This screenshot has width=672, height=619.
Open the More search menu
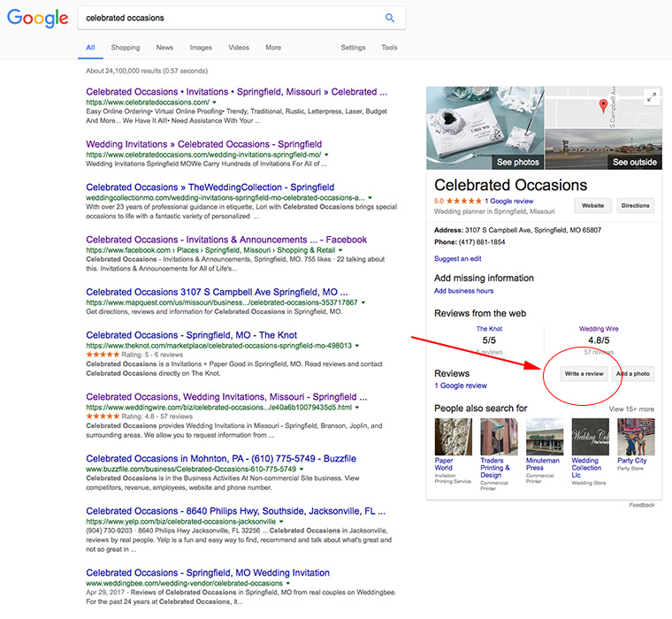point(273,48)
